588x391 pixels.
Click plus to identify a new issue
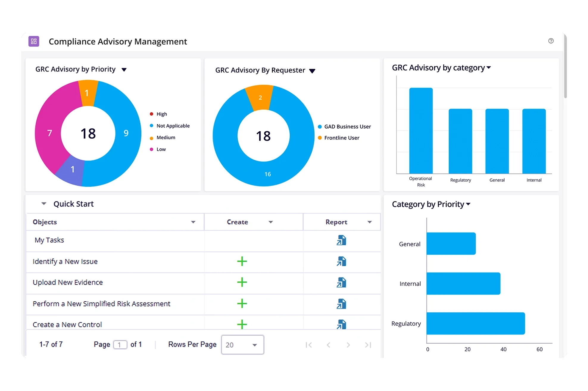(242, 261)
